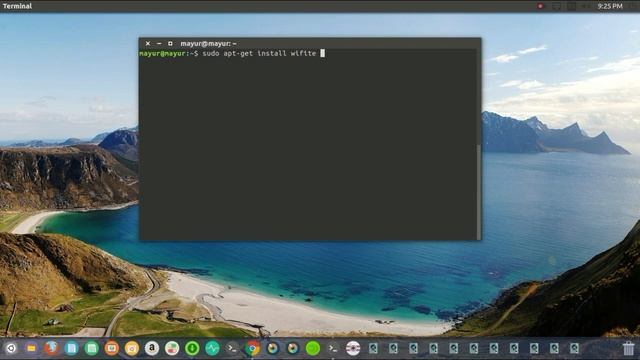
Task: Open the Trash in the dock
Action: click(628, 348)
